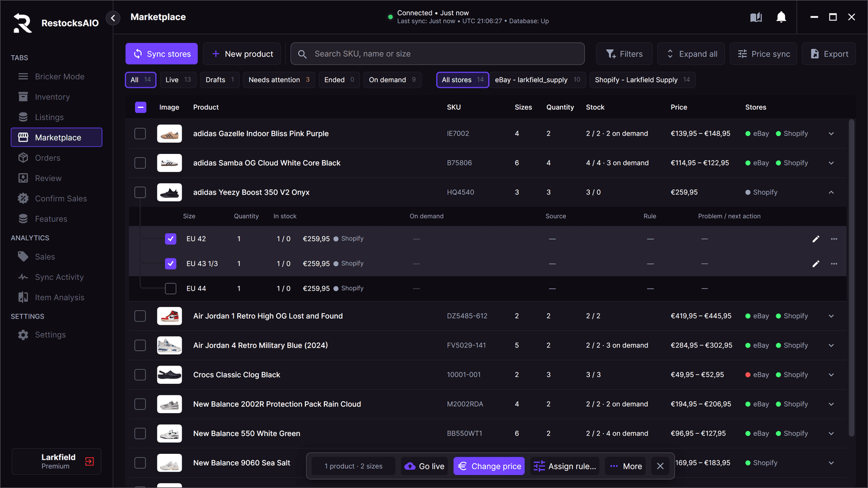Check the adidas Gazelle Indoor row checkbox
The height and width of the screenshot is (488, 868).
(141, 133)
